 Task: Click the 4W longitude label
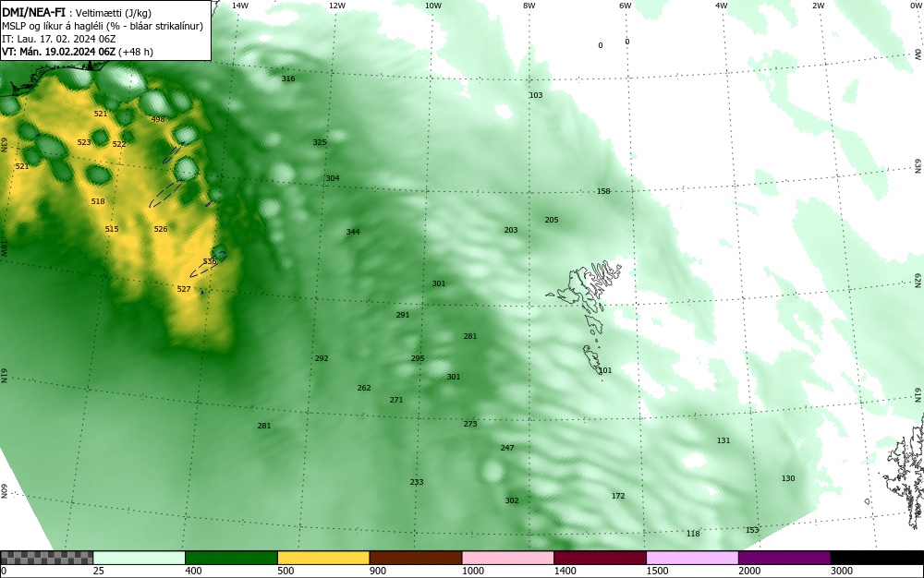[x=722, y=6]
